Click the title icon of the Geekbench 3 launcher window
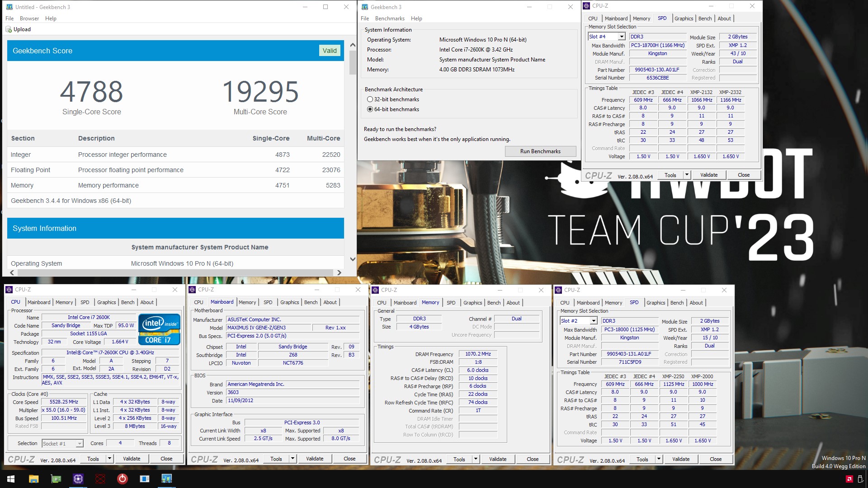The width and height of the screenshot is (868, 488). [365, 7]
